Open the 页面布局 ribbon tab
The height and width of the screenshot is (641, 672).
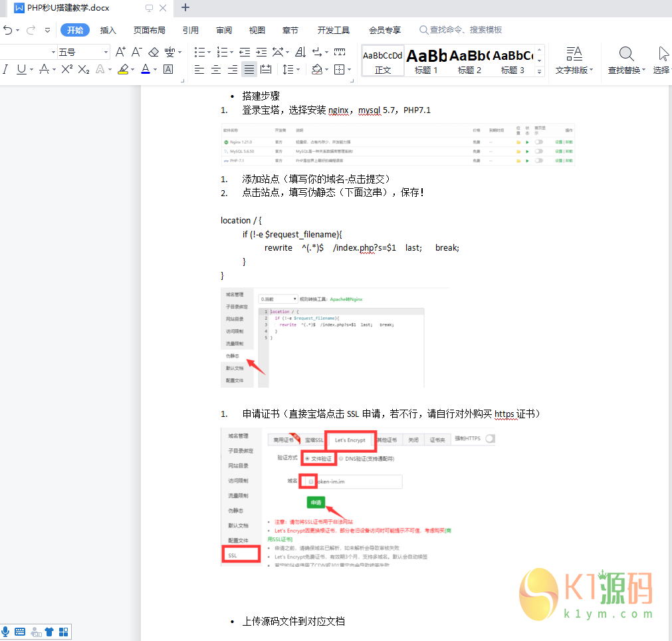click(x=149, y=30)
